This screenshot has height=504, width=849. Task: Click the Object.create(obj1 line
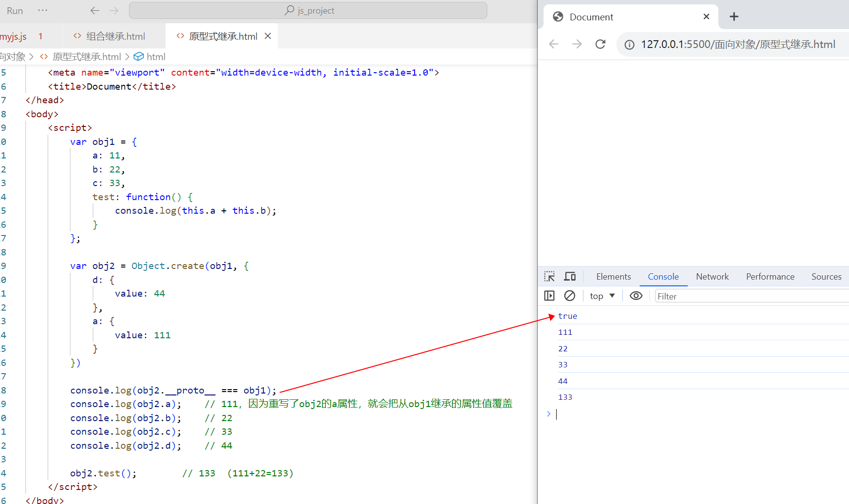point(160,266)
